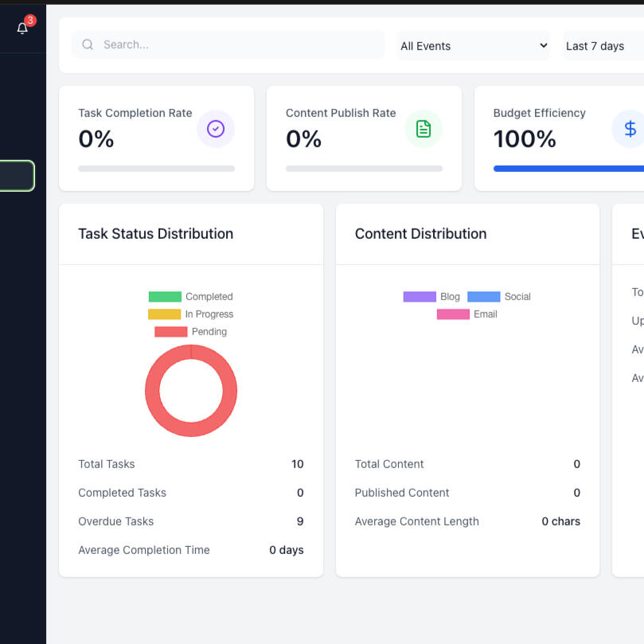Viewport: 644px width, 644px height.
Task: Select the highlighted sidebar menu item
Action: [x=17, y=176]
